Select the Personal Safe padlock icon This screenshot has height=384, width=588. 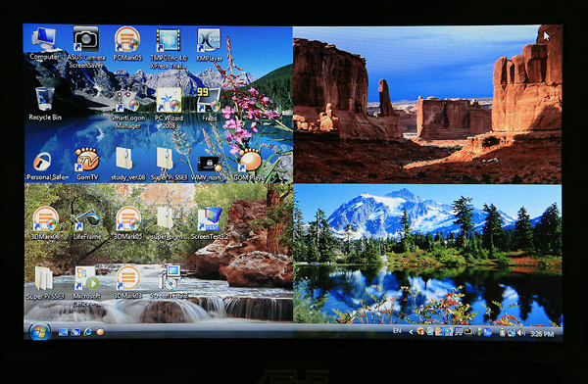tap(42, 162)
